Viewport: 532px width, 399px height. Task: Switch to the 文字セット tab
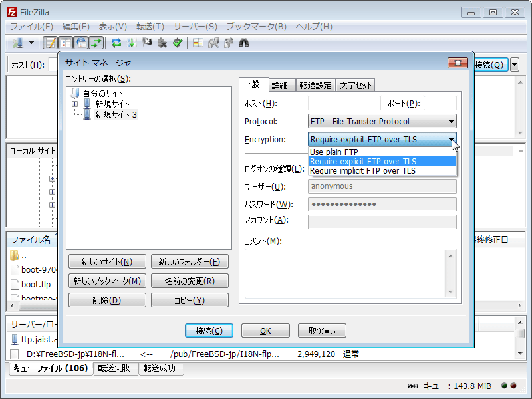[x=355, y=85]
